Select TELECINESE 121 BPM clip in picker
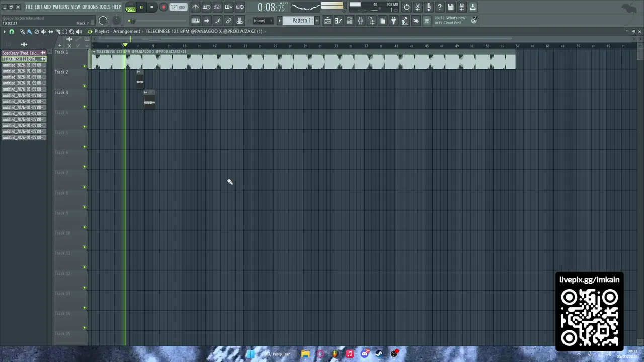Viewport: 644px width, 362px height. tap(24, 59)
